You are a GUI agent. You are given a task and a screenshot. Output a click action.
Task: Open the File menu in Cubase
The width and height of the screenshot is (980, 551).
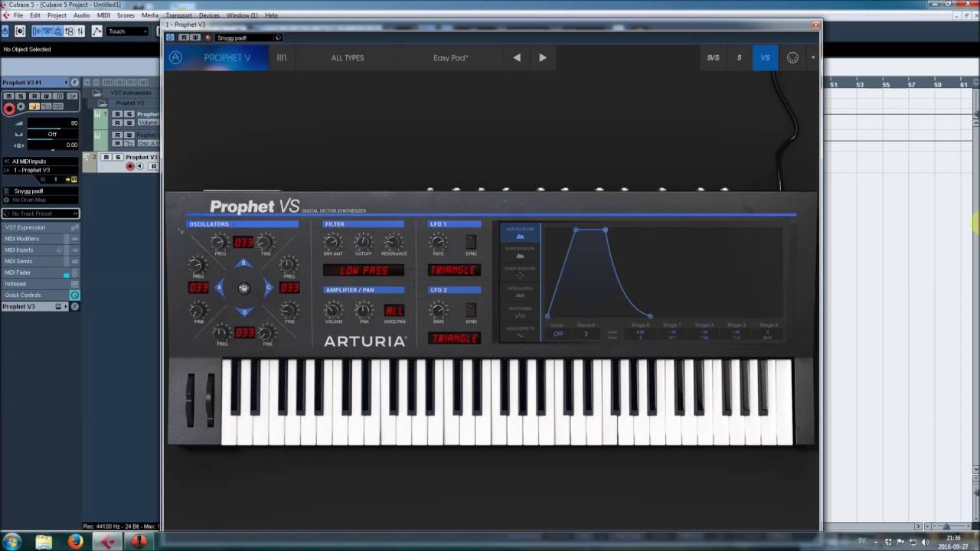(x=18, y=15)
